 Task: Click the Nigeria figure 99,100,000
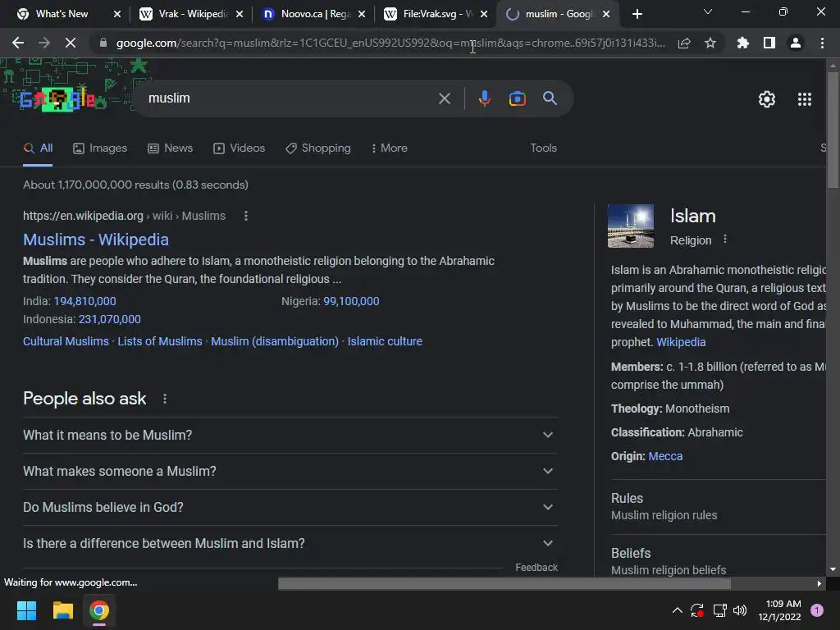(351, 301)
